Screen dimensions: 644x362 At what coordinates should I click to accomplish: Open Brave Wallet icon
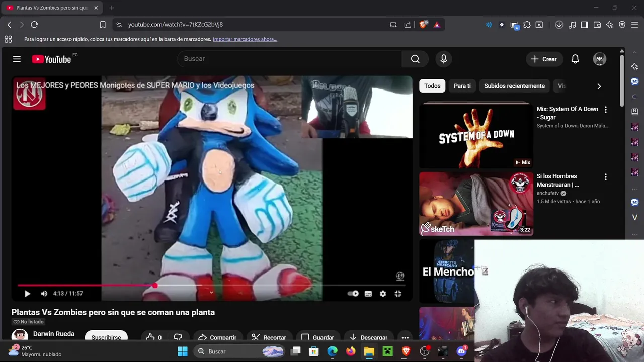597,25
